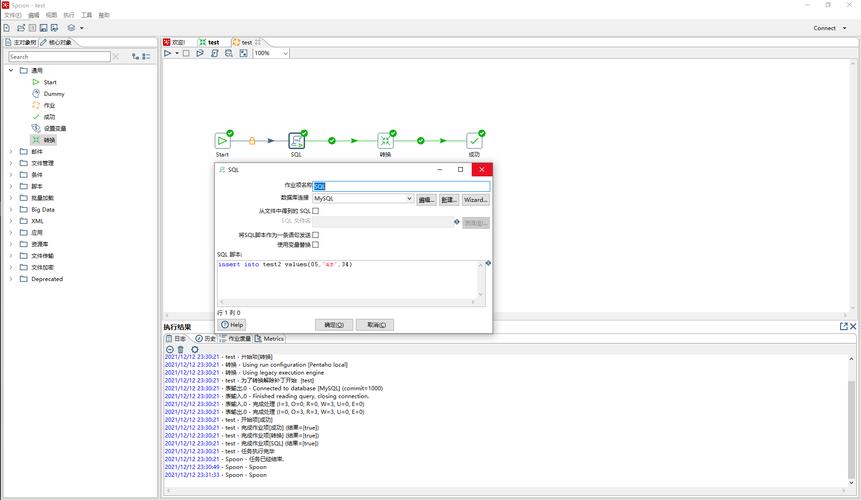Toggle the execution results pane icon
The width and height of the screenshot is (861, 500).
[243, 53]
